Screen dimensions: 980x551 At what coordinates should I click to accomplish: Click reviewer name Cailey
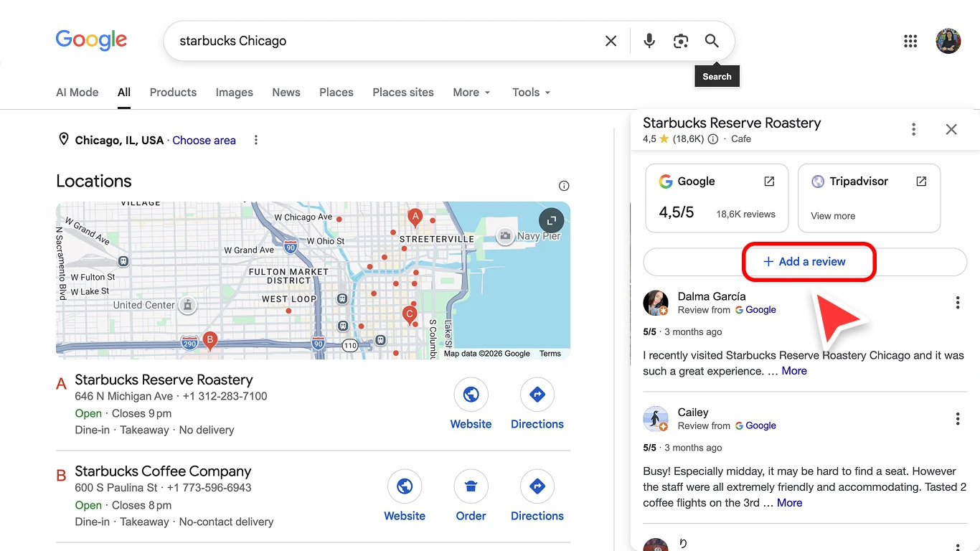[693, 413]
